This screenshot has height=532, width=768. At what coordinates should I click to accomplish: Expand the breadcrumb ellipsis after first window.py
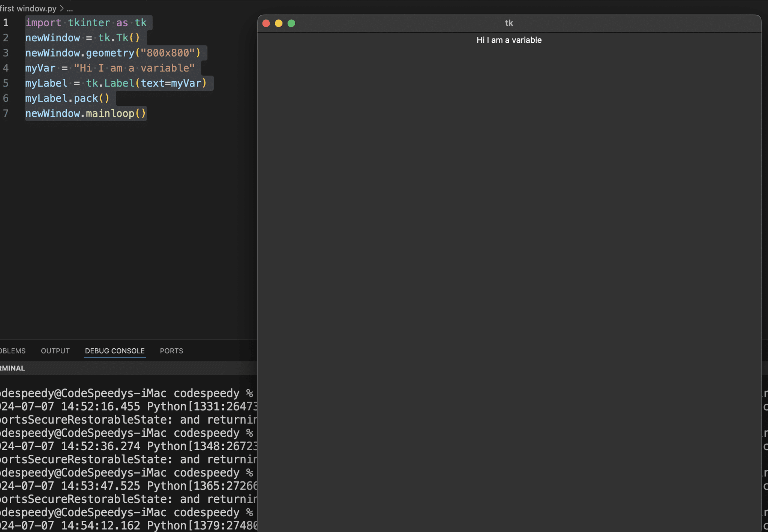(x=70, y=9)
